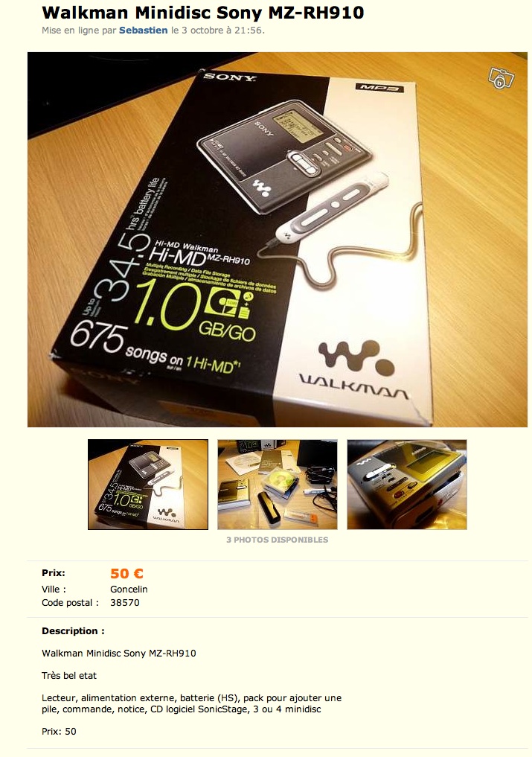Click the minidisc player pictured on the box
Screen dimensions: 532x757
tap(285, 149)
